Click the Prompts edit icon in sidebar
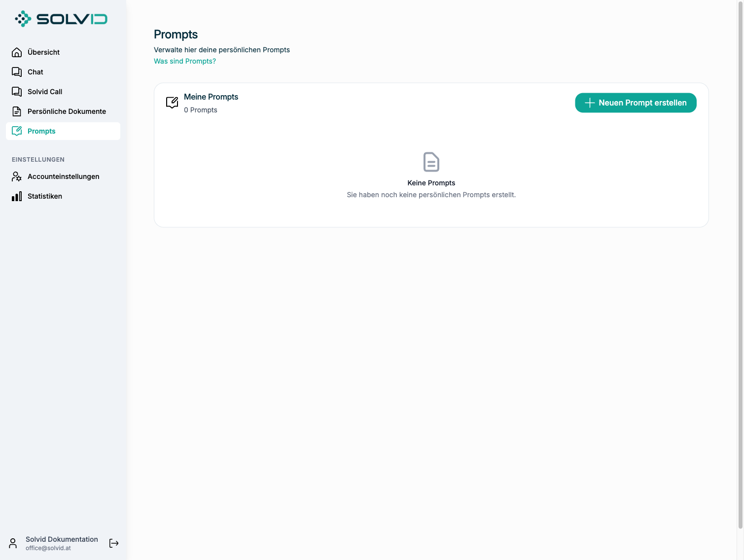 [17, 131]
